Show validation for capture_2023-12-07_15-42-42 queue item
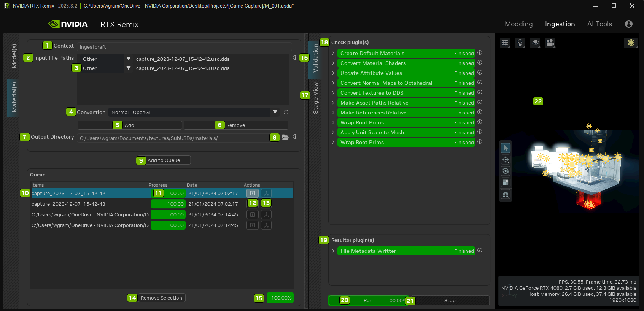 point(253,193)
